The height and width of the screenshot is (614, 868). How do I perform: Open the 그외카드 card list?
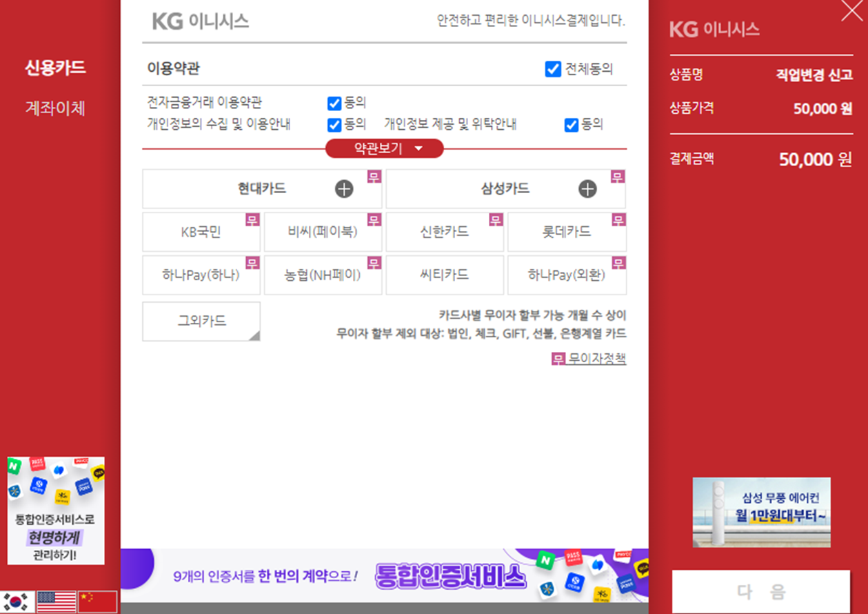coord(201,321)
